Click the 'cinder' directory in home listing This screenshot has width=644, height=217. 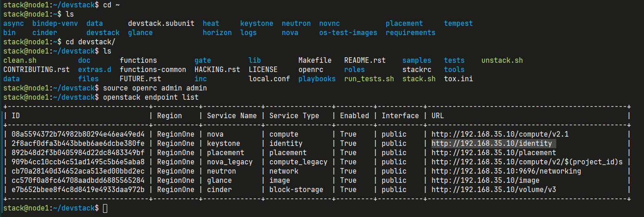(x=45, y=32)
